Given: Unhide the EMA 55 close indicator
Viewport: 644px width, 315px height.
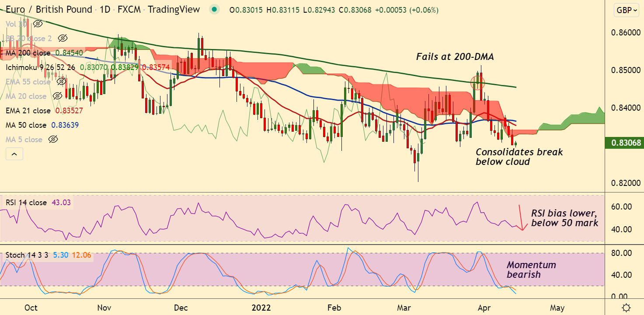Looking at the screenshot, I should coord(61,82).
